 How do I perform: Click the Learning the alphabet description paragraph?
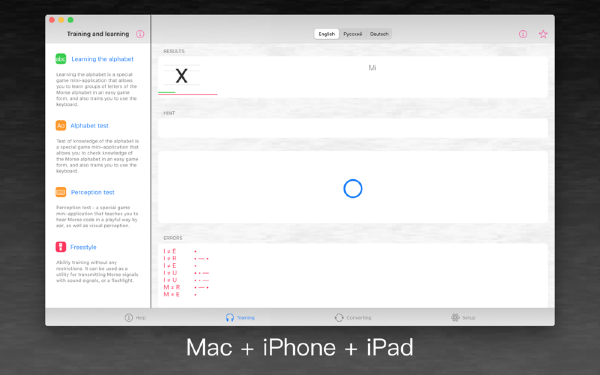coord(97,89)
